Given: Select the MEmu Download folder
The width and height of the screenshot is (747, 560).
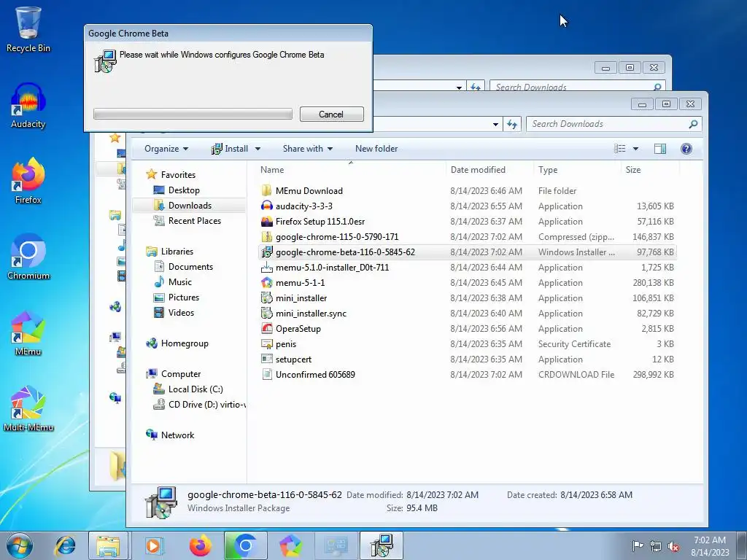Looking at the screenshot, I should 309,191.
